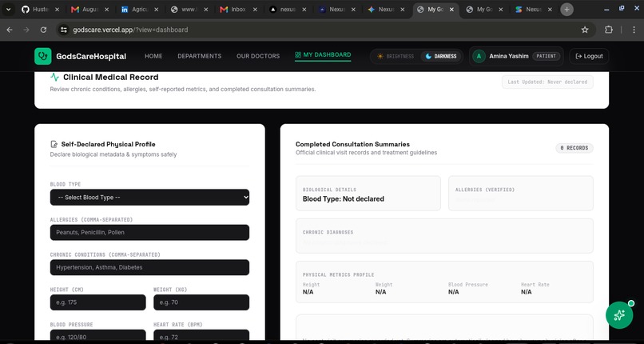
Task: Click the Chronic Diagnoses card
Action: 444,236
